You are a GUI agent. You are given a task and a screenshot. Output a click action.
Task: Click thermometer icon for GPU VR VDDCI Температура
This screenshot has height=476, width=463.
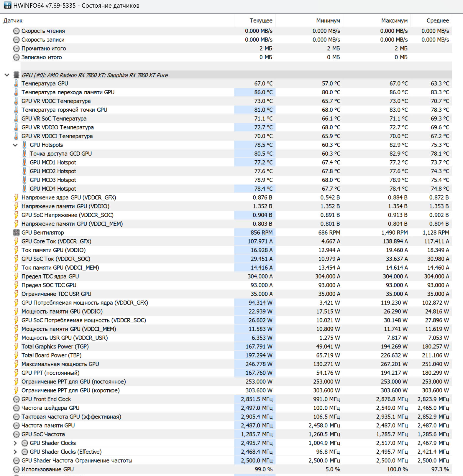(16, 136)
